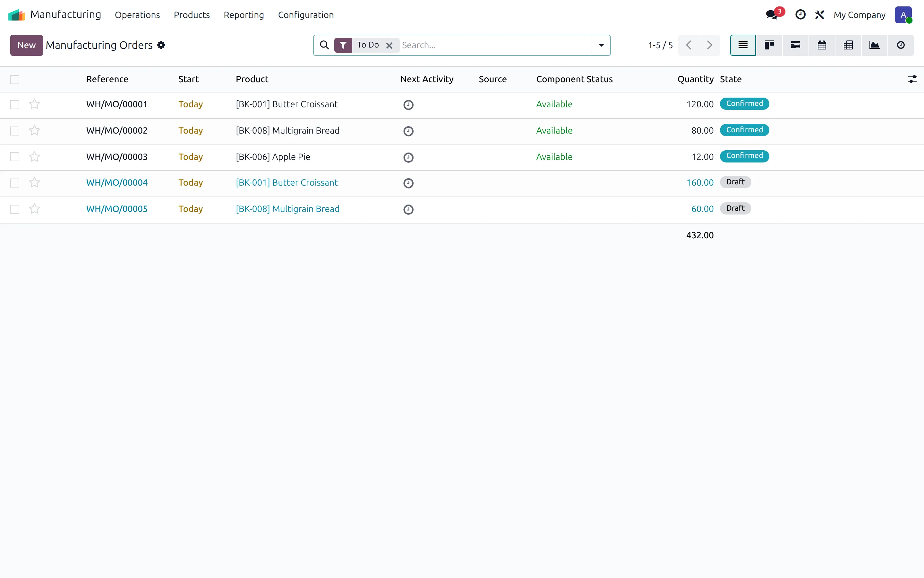Switch to graph view
Screen dimensions: 924x578
tap(874, 45)
